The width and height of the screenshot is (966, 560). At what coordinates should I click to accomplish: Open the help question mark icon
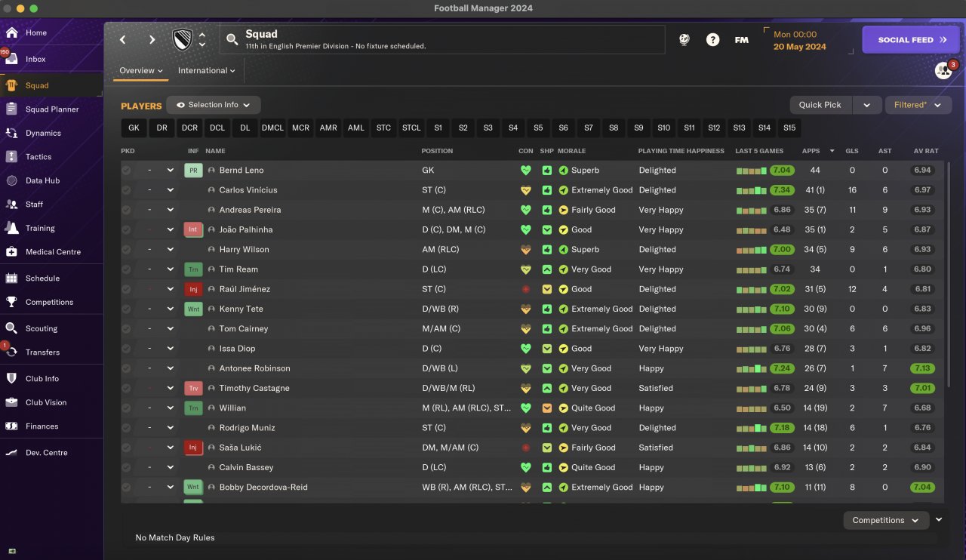712,40
